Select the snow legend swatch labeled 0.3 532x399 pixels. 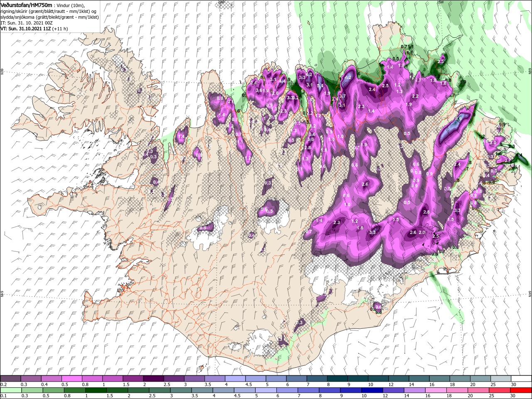pyautogui.click(x=31, y=379)
